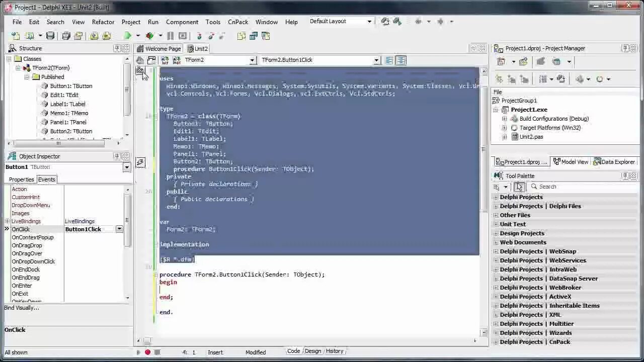
Task: Expand Build Configurations (Debug) node
Action: [504, 119]
